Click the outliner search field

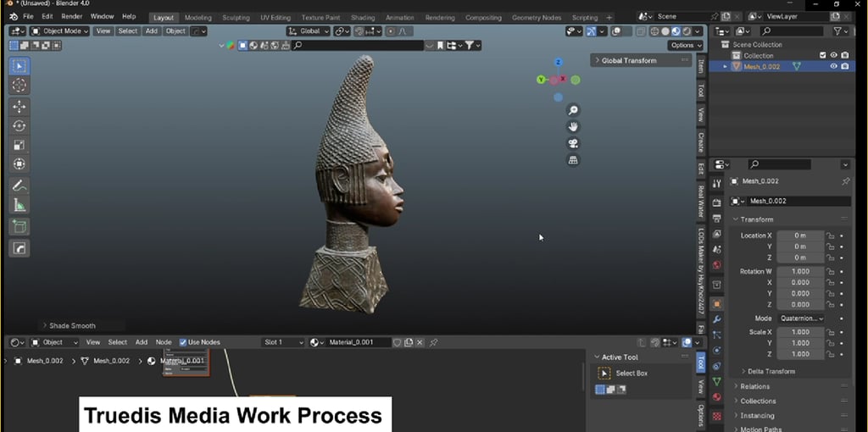793,31
